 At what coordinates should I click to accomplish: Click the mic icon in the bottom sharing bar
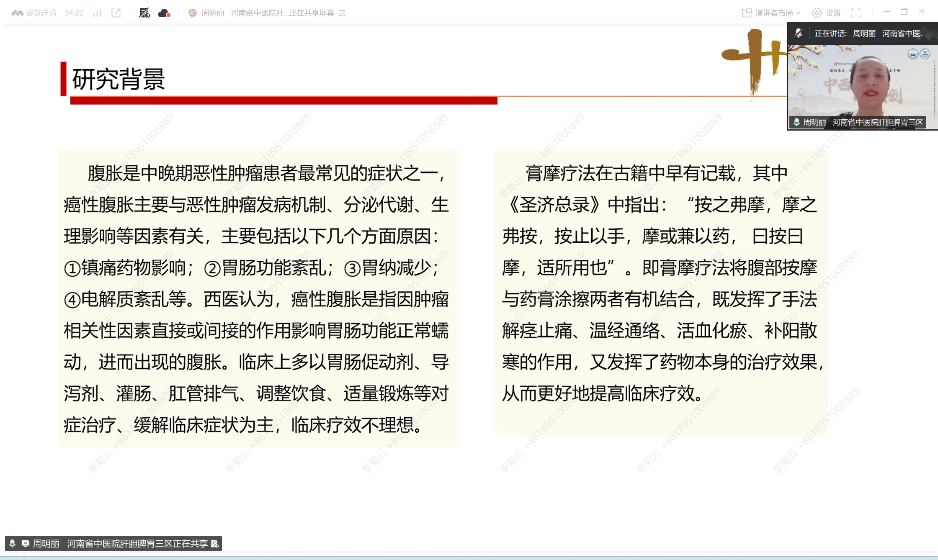(x=12, y=543)
